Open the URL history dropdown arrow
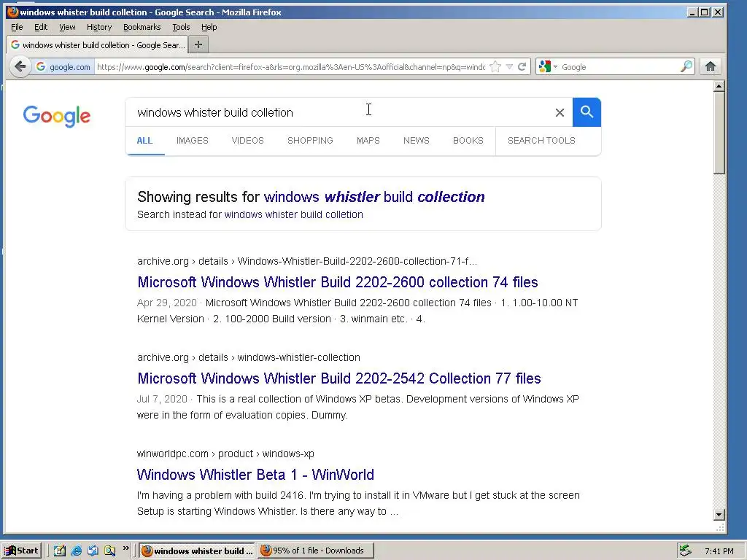This screenshot has width=747, height=560. point(509,66)
